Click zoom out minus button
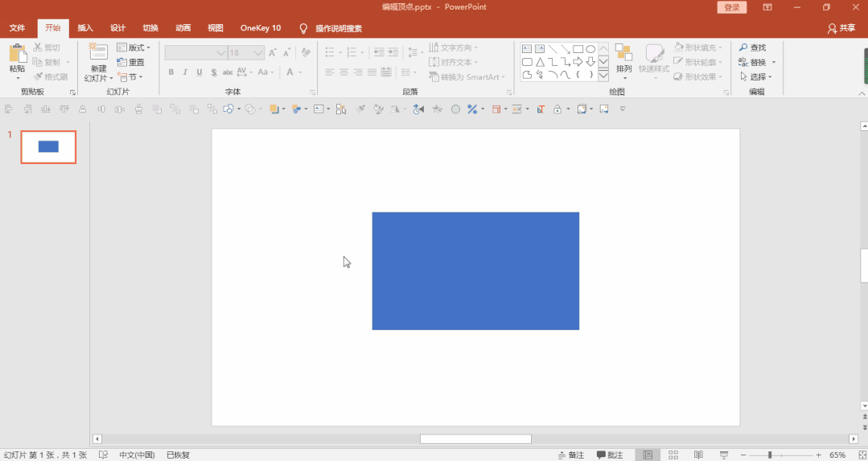 [x=743, y=455]
